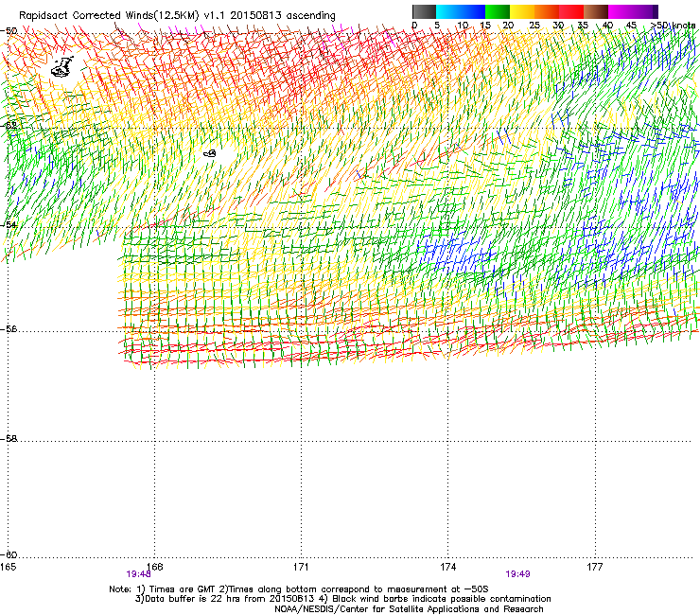Click the 171 longitude axis label
Image resolution: width=700 pixels, height=615 pixels.
tap(301, 567)
